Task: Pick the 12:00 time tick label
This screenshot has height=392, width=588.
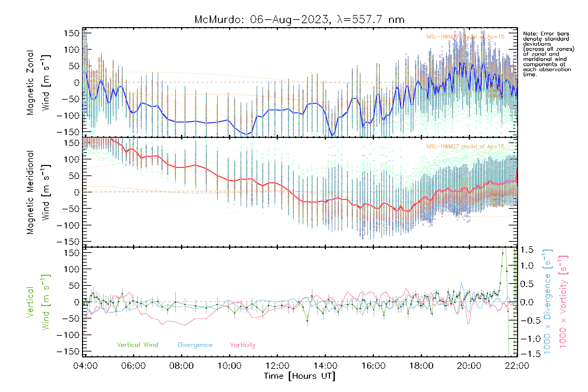Action: coord(277,366)
